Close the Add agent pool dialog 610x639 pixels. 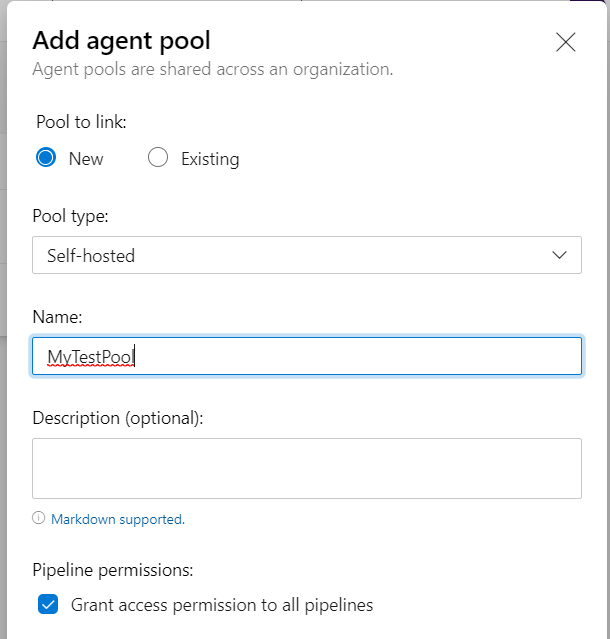566,42
